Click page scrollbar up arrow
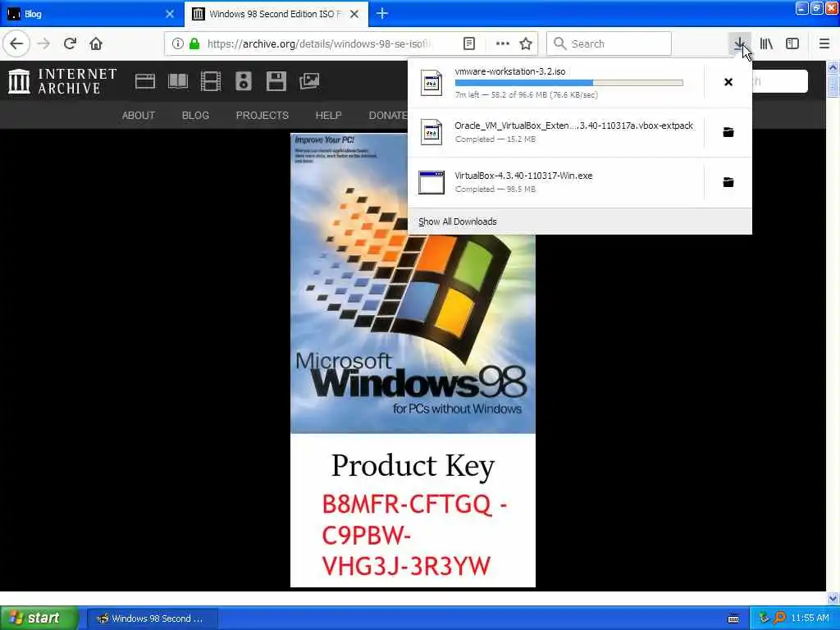Viewport: 840px width, 630px height. (x=833, y=67)
